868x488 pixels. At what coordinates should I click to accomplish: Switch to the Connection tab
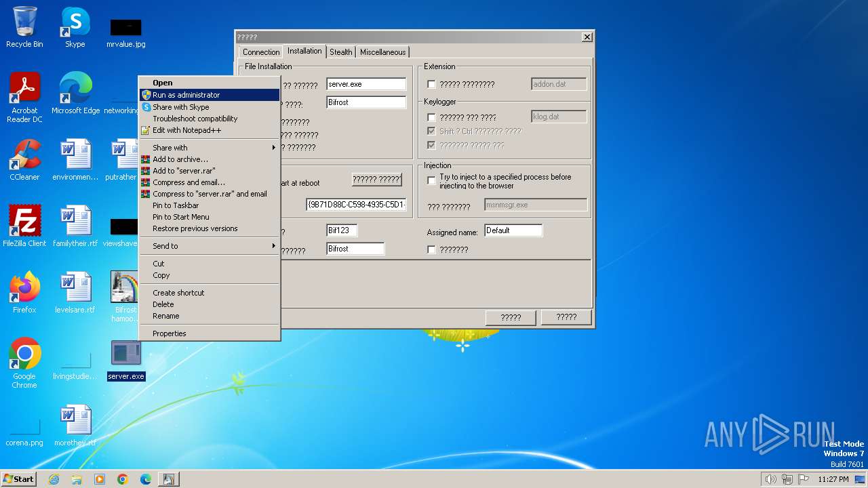(x=261, y=52)
